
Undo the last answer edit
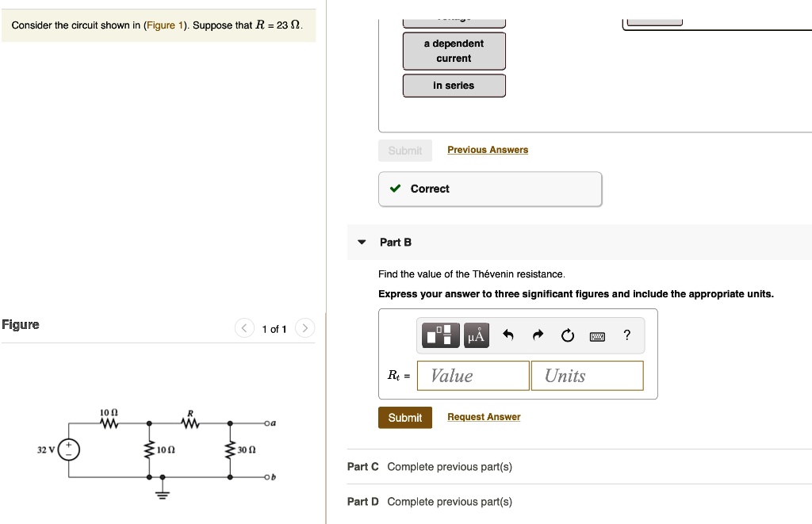507,335
